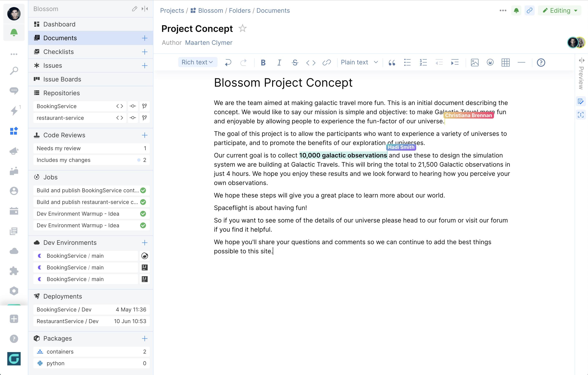
Task: Select the strikethrough formatting icon
Action: click(295, 62)
